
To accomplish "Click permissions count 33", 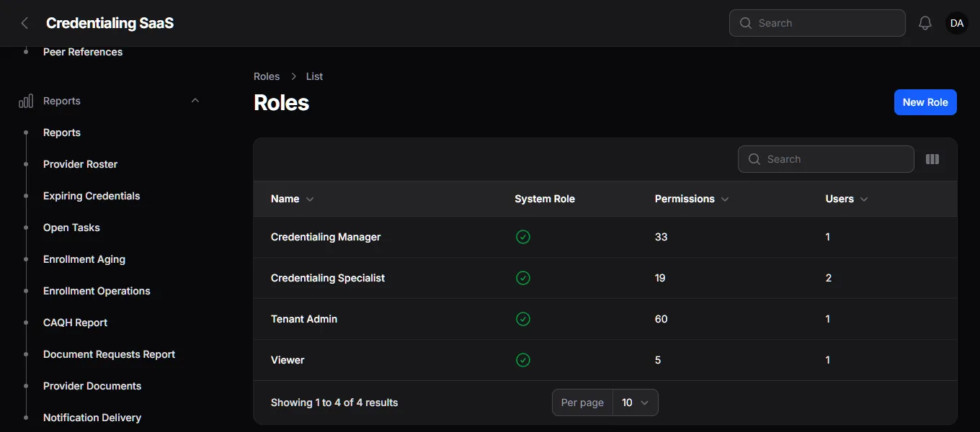I will coord(661,237).
